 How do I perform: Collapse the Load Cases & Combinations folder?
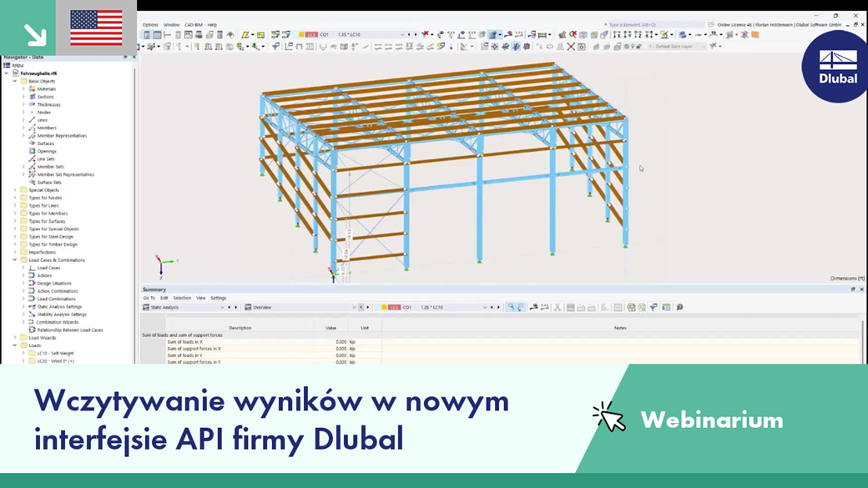pyautogui.click(x=15, y=259)
